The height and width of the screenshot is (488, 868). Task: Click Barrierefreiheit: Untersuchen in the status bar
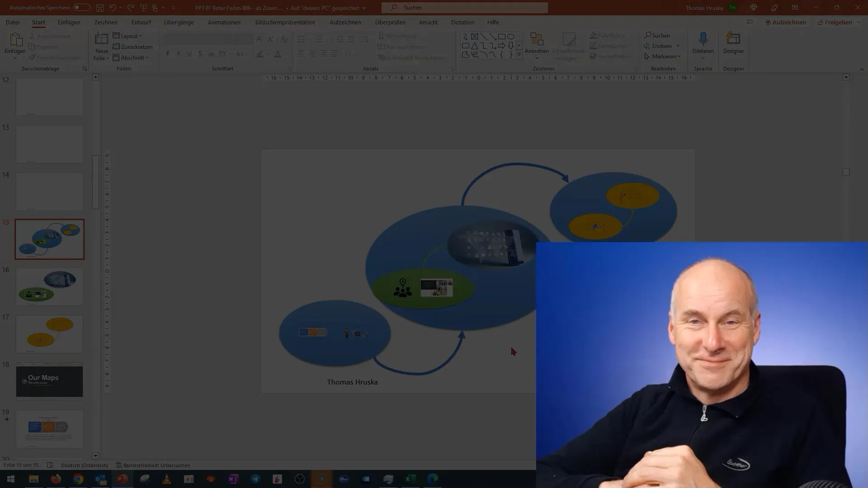tap(153, 465)
